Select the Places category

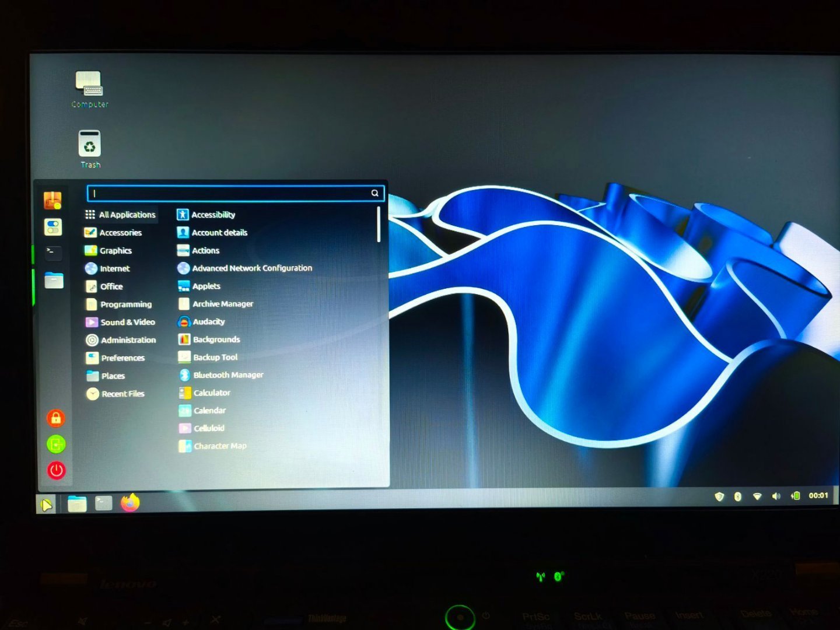(x=106, y=376)
